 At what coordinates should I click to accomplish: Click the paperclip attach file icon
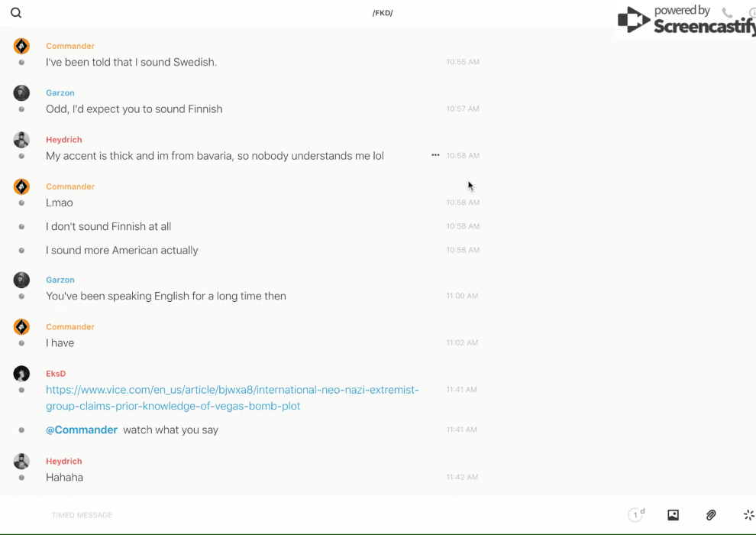click(711, 515)
